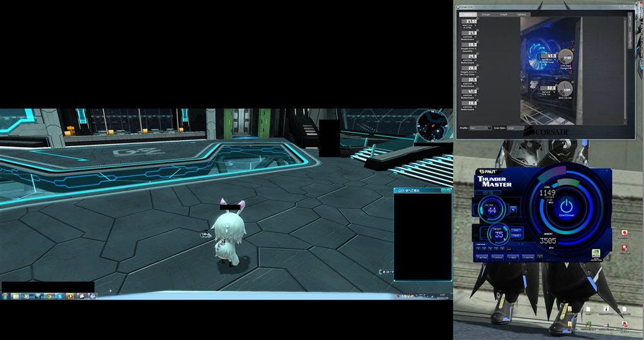Image resolution: width=644 pixels, height=340 pixels.
Task: Open the Profile dropdown in Corsair Link
Action: click(x=479, y=128)
